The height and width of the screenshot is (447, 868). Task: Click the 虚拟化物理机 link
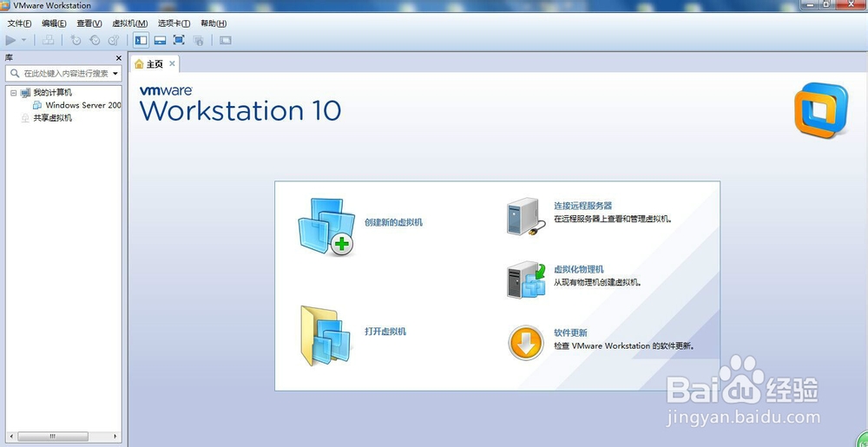pos(579,269)
